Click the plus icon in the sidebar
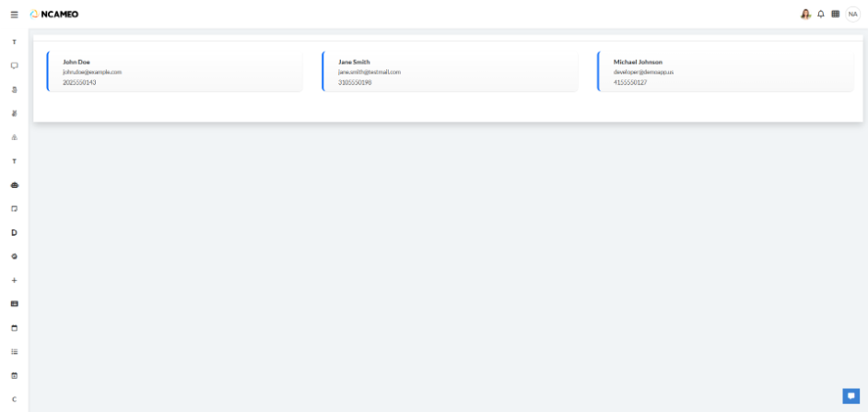 [x=14, y=280]
